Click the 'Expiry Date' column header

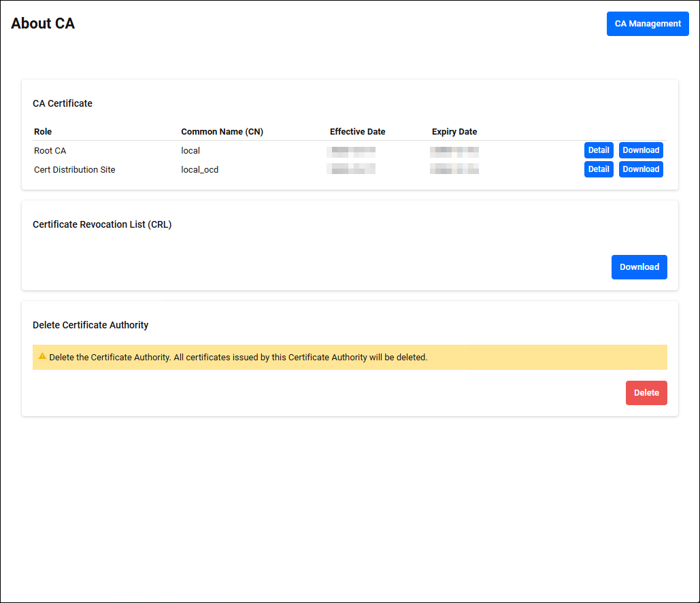click(454, 132)
